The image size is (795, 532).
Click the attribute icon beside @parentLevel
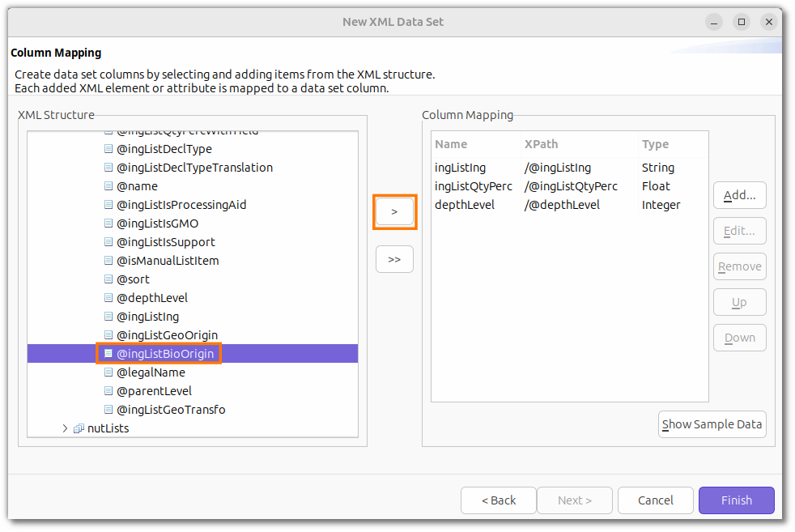click(108, 391)
